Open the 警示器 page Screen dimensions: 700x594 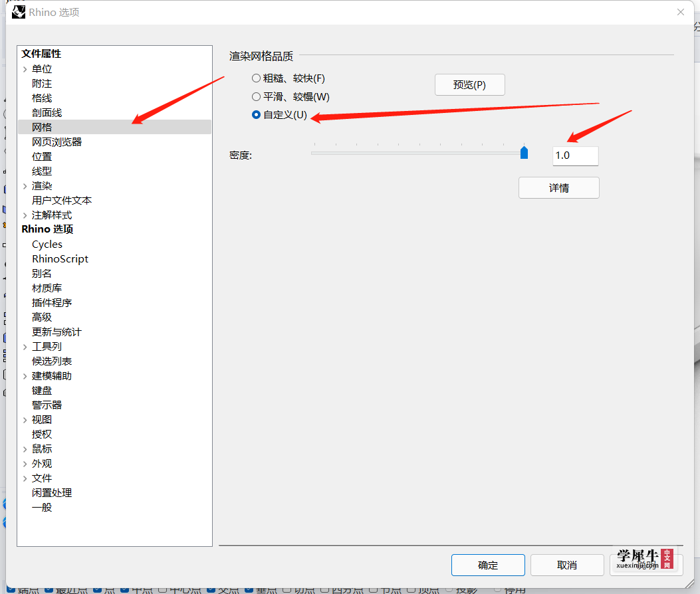pyautogui.click(x=47, y=405)
